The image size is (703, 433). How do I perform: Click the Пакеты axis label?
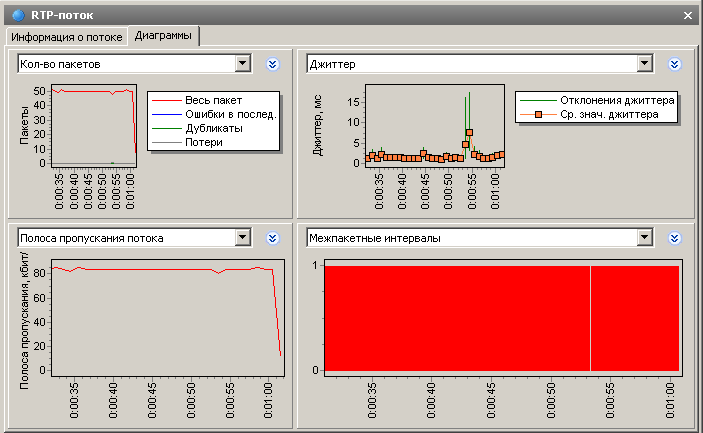pyautogui.click(x=24, y=126)
